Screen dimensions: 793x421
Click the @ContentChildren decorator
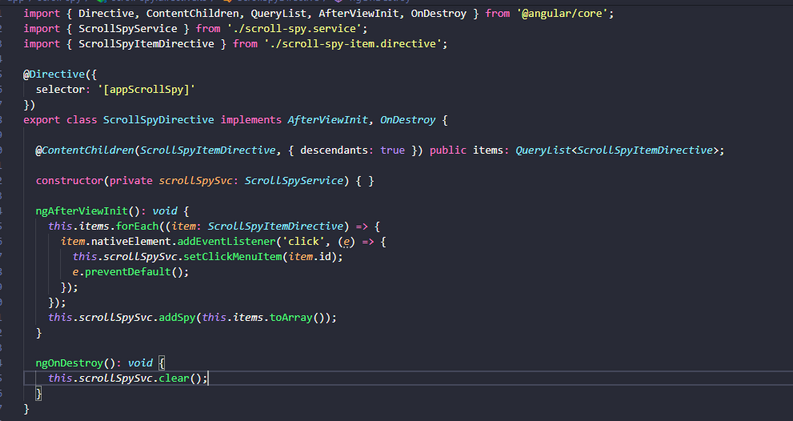(84, 150)
